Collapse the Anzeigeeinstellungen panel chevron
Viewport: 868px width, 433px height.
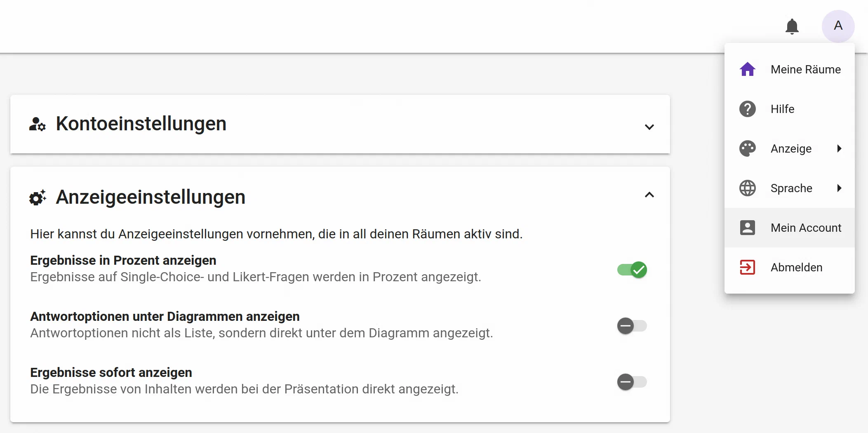(649, 195)
